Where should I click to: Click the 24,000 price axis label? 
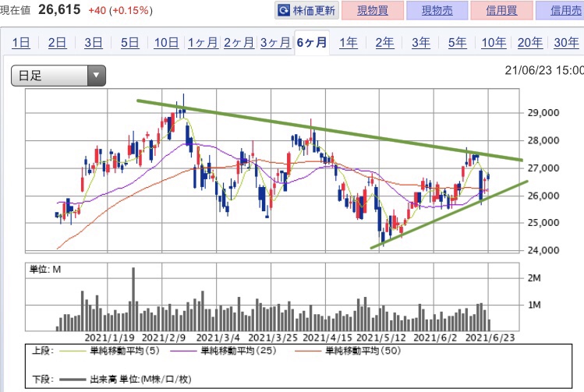click(543, 250)
